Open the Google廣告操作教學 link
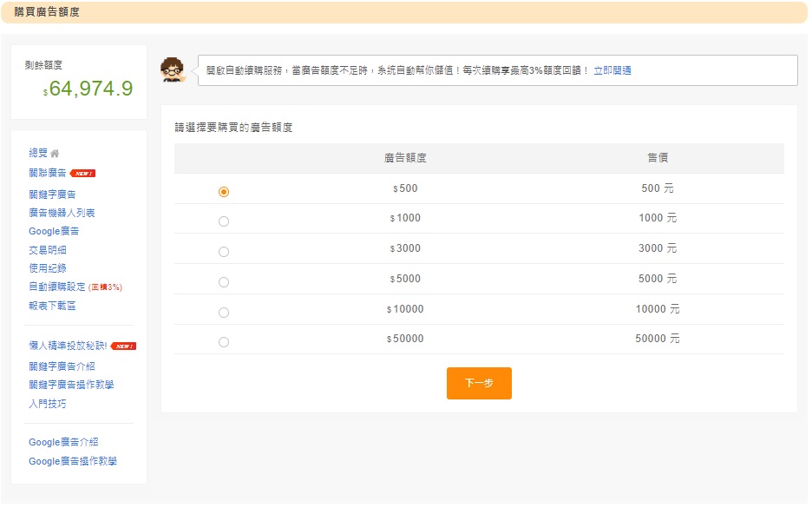 coord(73,461)
